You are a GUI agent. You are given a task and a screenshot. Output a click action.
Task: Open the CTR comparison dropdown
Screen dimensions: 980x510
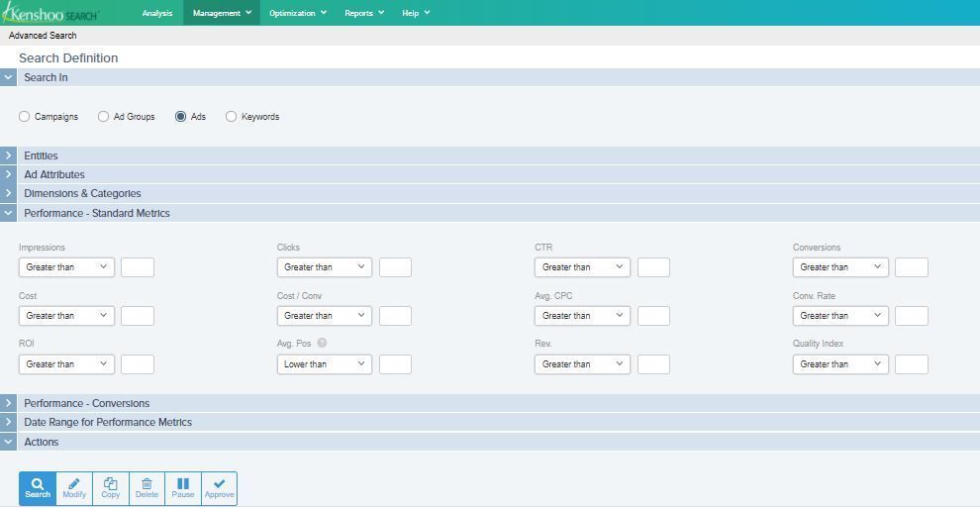click(x=582, y=266)
